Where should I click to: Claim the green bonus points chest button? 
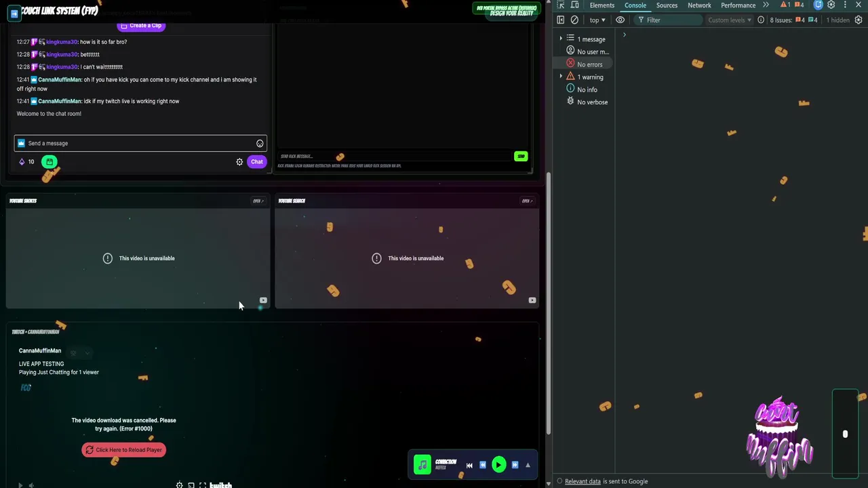coord(50,162)
